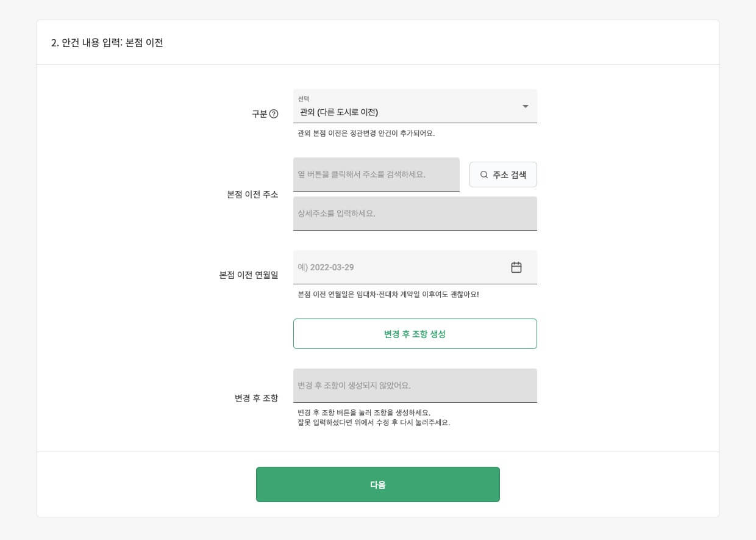The height and width of the screenshot is (540, 756).
Task: Click the green 다음 button
Action: pyautogui.click(x=378, y=484)
